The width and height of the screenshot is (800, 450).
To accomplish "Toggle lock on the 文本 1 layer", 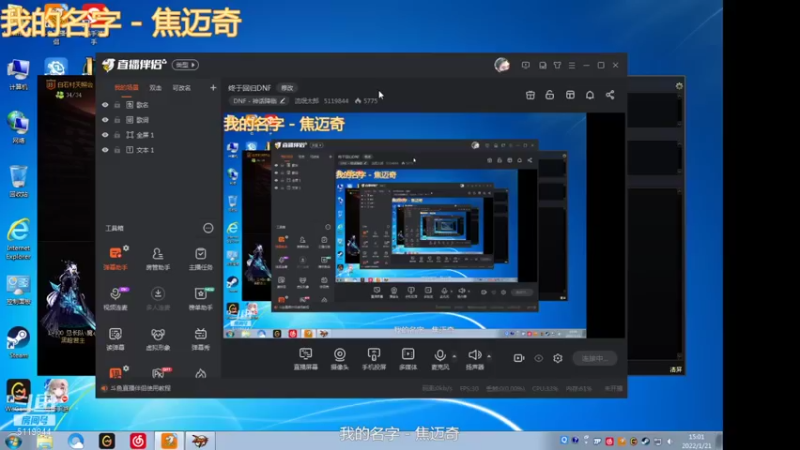I will point(117,150).
